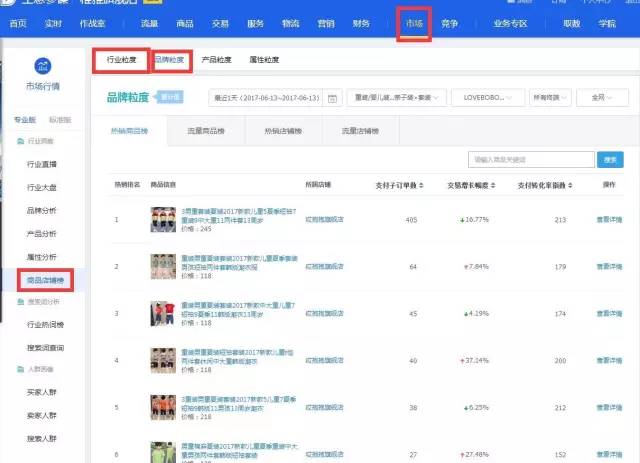This screenshot has height=463, width=640.
Task: Open 业务专区 in top navigation
Action: pos(510,24)
